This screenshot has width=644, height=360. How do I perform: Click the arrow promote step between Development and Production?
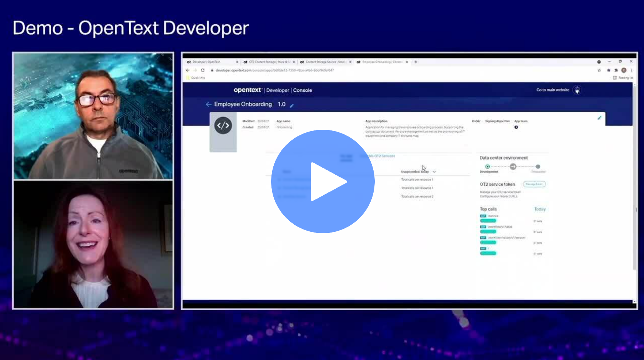(x=513, y=167)
